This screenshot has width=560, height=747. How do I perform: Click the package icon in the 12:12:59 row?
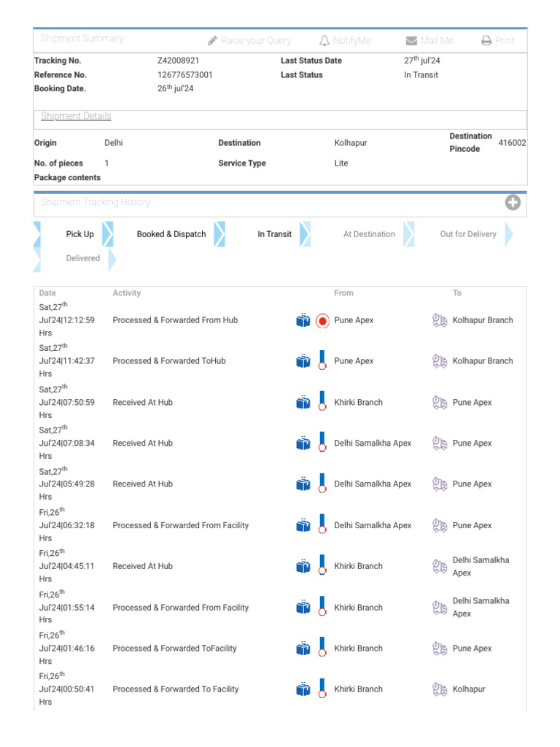pos(303,320)
